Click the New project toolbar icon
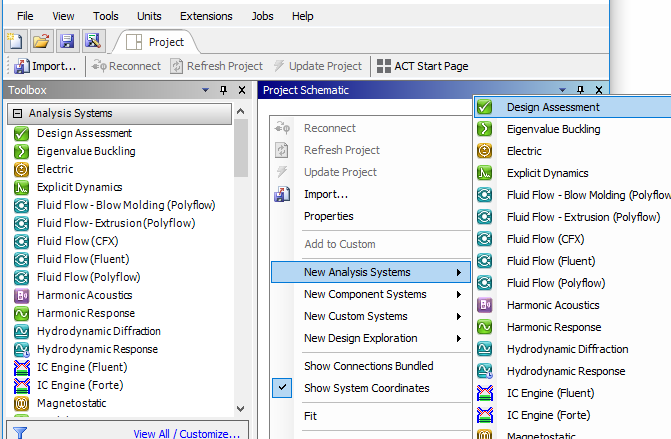671x439 pixels. pos(15,41)
